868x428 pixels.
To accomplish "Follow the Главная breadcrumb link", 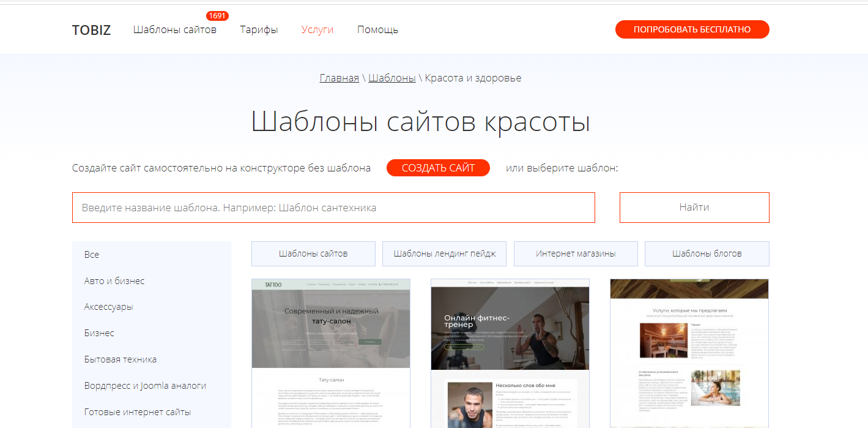I will (339, 78).
